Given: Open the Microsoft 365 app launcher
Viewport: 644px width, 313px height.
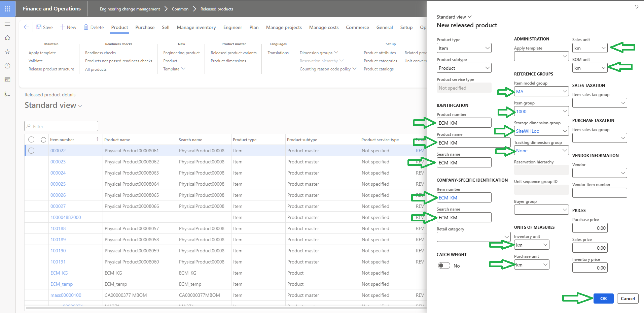Looking at the screenshot, I should pos(7,8).
